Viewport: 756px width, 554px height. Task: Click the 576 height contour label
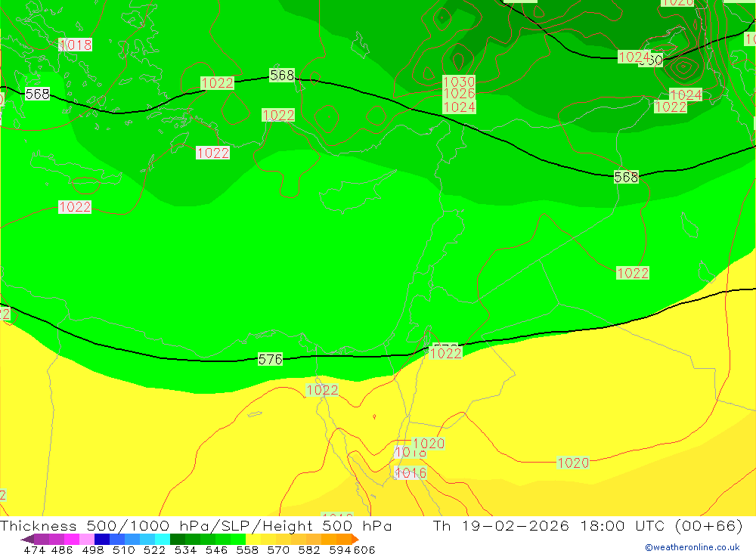click(270, 359)
